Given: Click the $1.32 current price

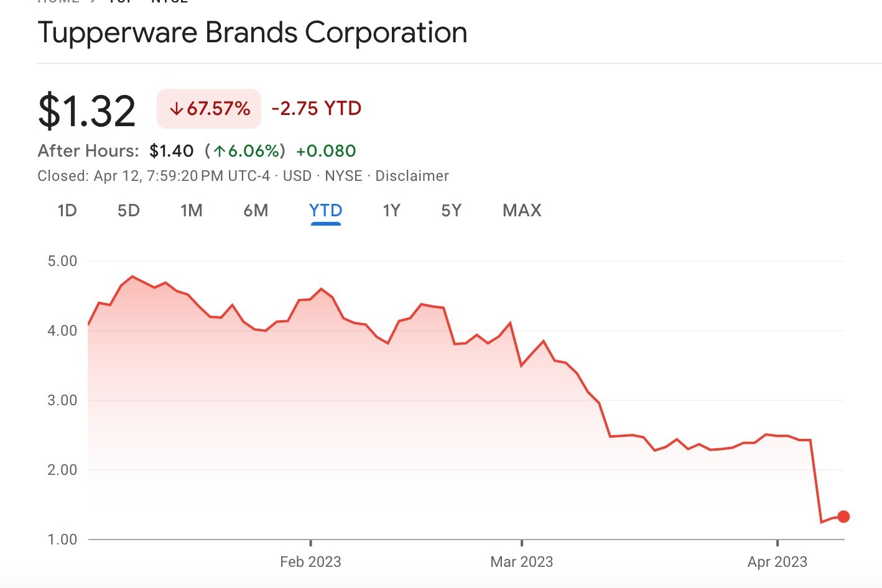Looking at the screenshot, I should click(x=87, y=111).
